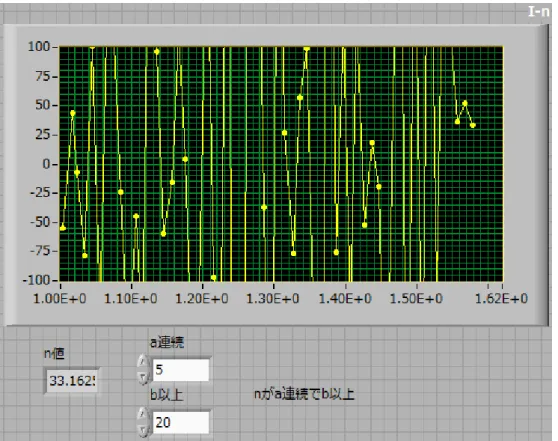Click the a連続 control caption
Screen dimensions: 558x441
point(167,342)
